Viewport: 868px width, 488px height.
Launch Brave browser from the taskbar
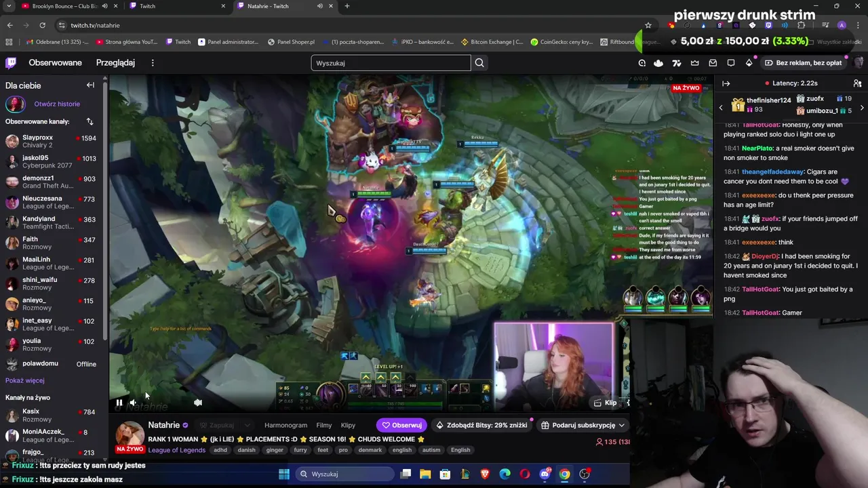pos(485,474)
